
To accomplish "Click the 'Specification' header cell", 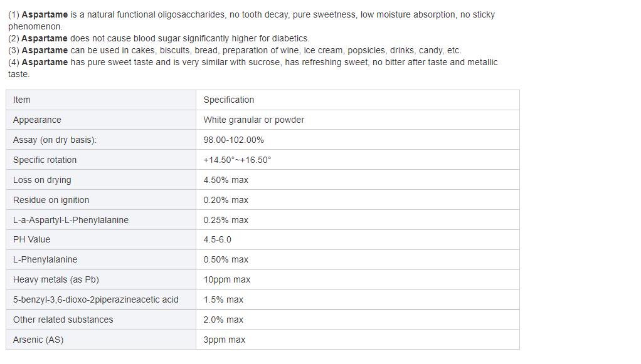I will click(229, 100).
